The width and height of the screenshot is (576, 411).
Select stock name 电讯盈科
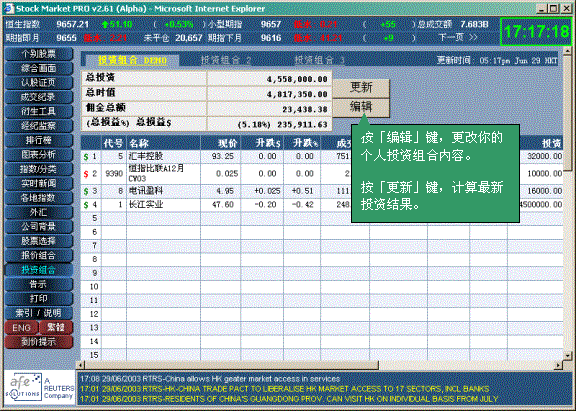coord(146,191)
